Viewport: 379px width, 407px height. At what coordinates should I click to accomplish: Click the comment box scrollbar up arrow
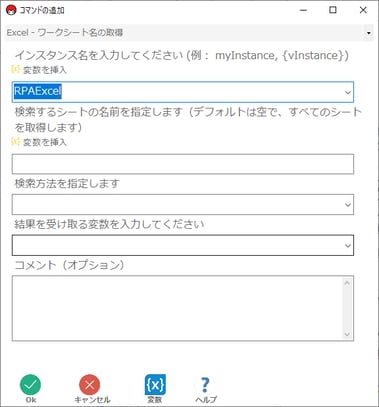point(347,283)
